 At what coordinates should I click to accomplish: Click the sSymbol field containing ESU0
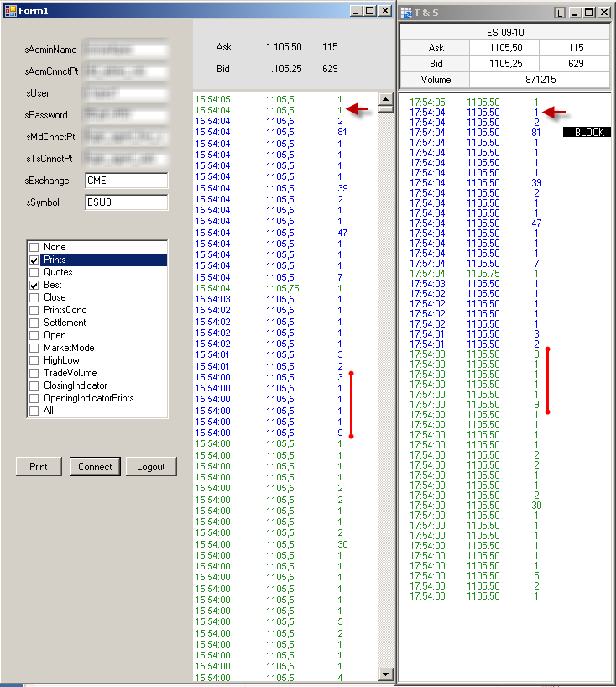[127, 202]
